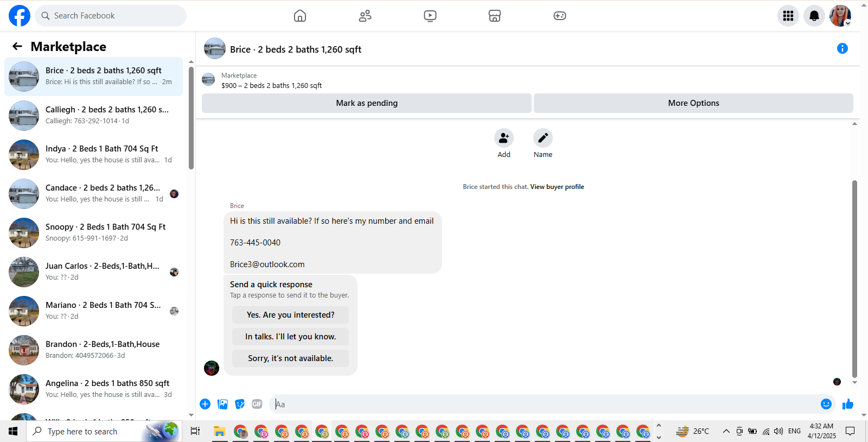Open the weather widget showing 26°C

coord(693,431)
